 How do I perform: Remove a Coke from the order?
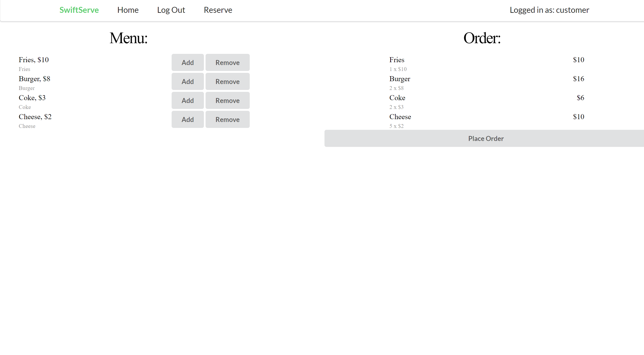click(227, 101)
